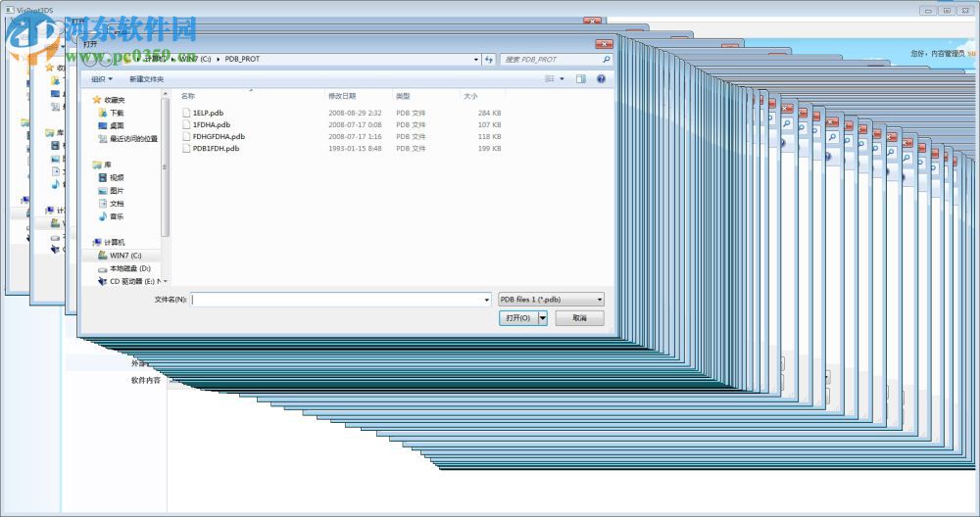
Task: Click the refresh address bar button
Action: coord(489,60)
